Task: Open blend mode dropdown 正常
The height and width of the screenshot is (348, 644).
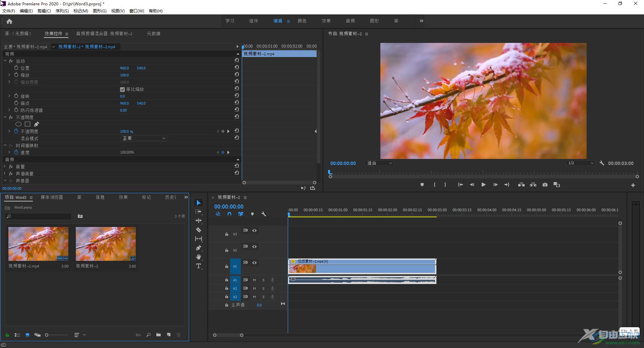Action: (x=144, y=138)
